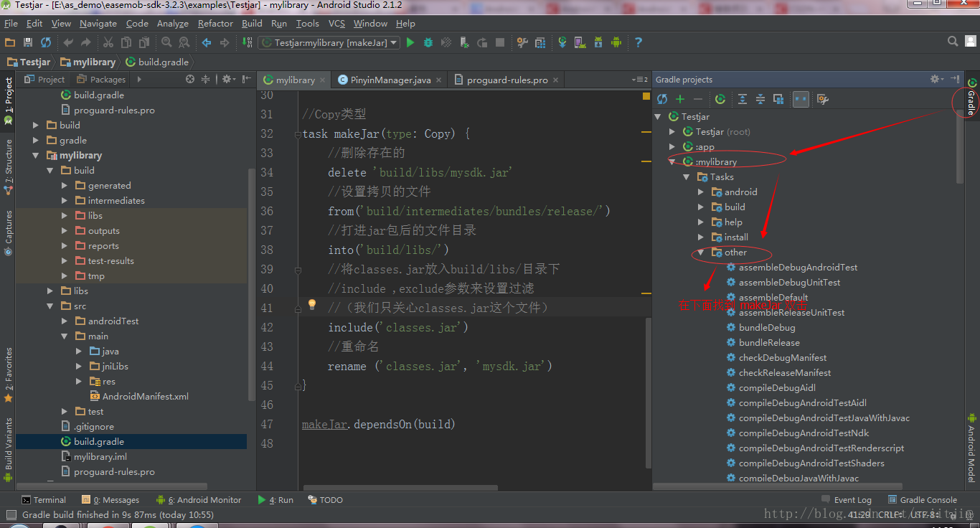This screenshot has width=980, height=528.
Task: Click the Copy icon in toolbar
Action: coord(126,43)
